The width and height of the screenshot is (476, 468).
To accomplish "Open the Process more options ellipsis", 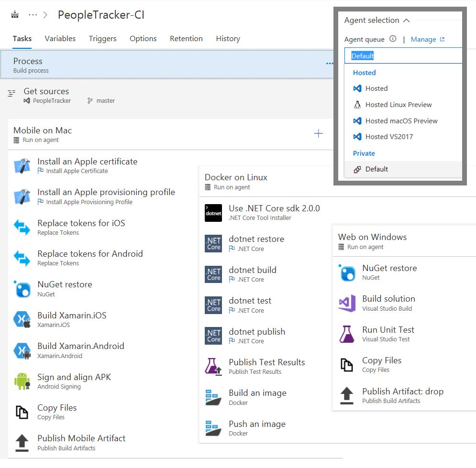I will (330, 64).
